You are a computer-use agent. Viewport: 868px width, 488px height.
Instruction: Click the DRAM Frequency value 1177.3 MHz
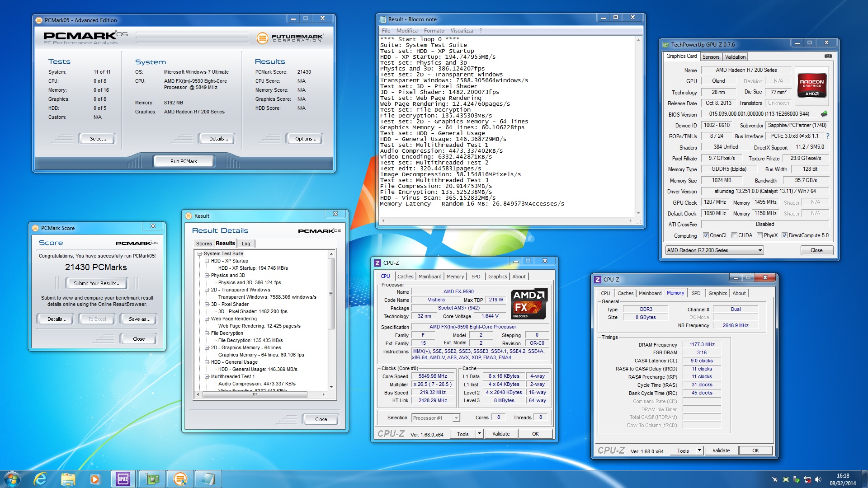(702, 344)
